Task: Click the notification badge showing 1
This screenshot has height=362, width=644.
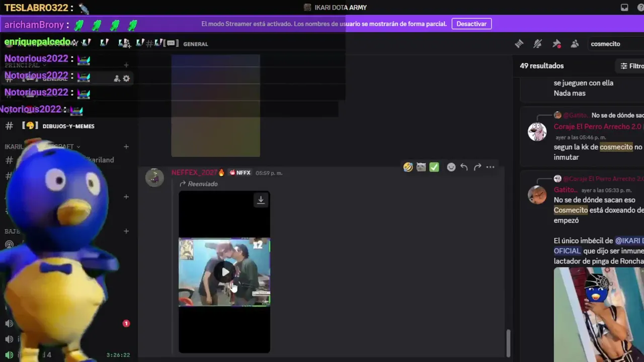Action: (x=126, y=323)
